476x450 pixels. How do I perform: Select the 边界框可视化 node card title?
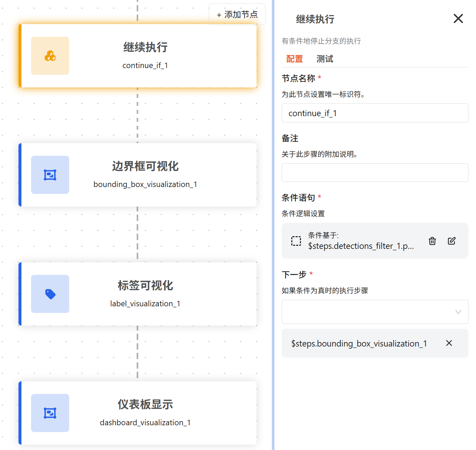(x=145, y=166)
